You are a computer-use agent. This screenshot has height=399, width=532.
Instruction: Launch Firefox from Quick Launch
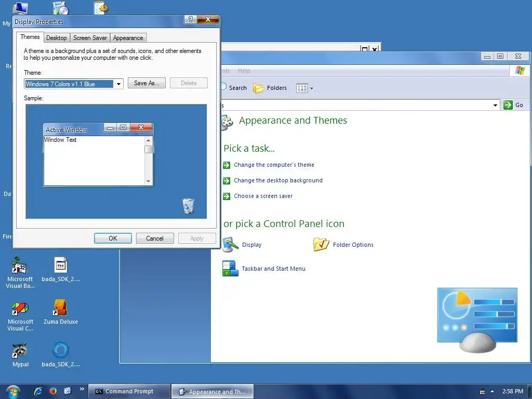coord(53,391)
